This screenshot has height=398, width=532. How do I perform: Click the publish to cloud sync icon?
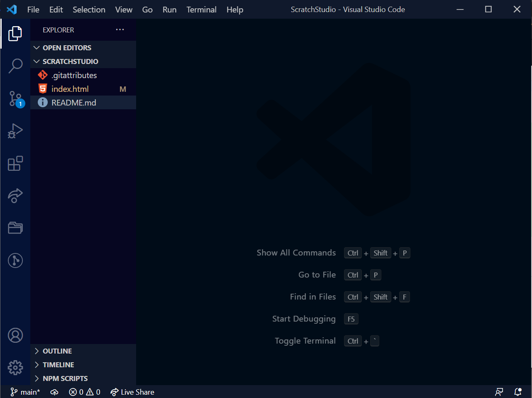pyautogui.click(x=54, y=392)
